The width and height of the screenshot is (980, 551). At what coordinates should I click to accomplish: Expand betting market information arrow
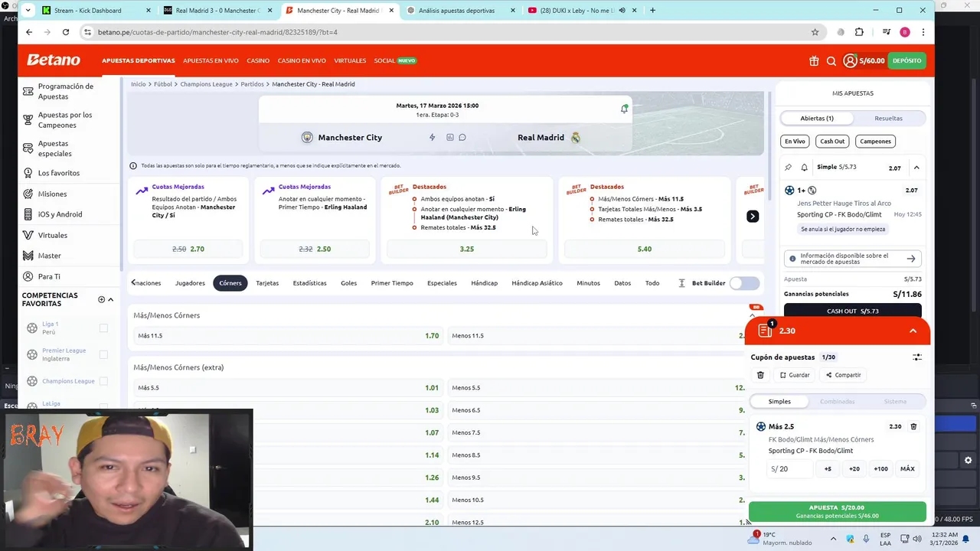pos(911,259)
